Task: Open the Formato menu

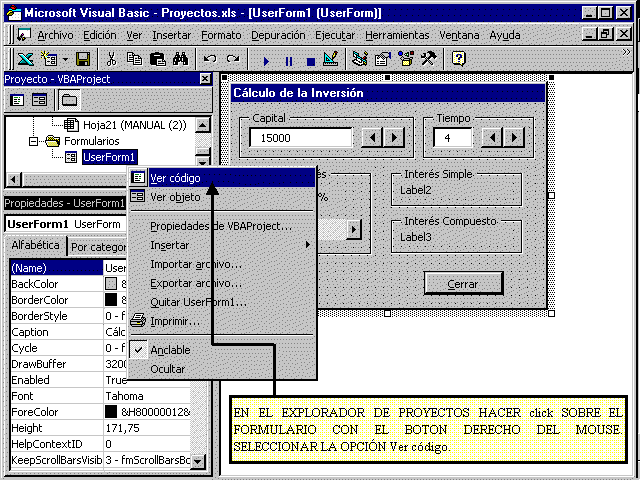Action: (221, 36)
